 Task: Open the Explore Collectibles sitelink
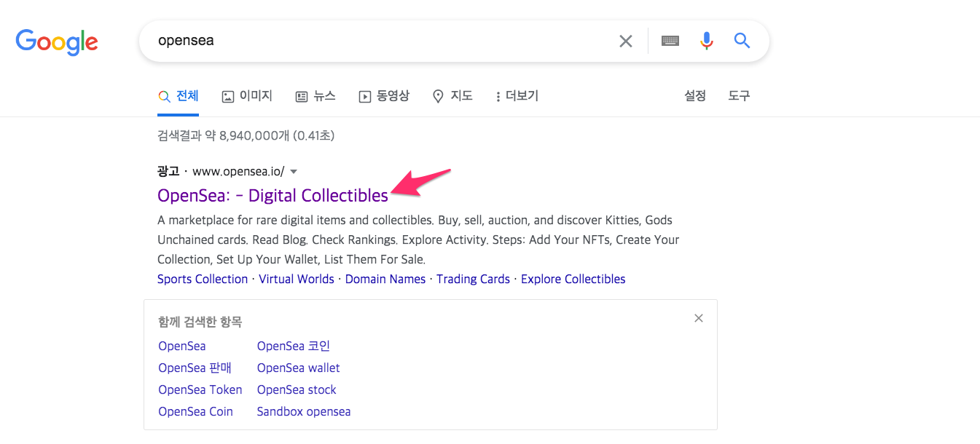pos(573,279)
